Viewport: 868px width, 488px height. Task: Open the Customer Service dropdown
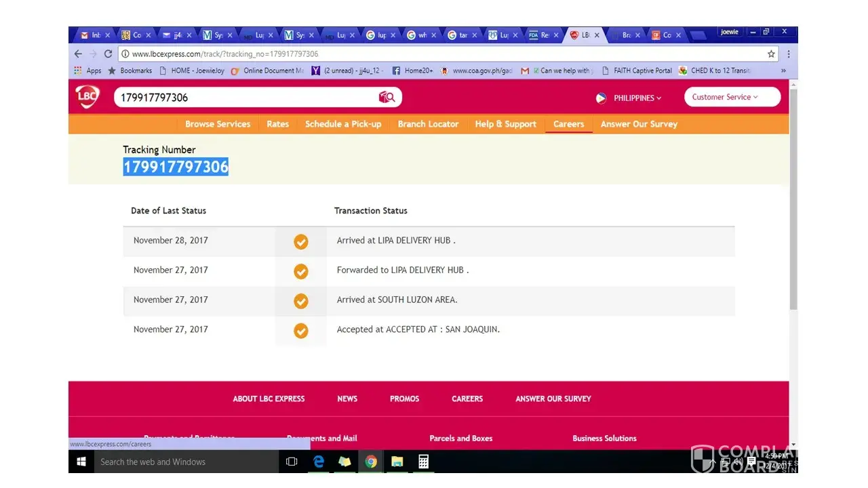point(731,97)
